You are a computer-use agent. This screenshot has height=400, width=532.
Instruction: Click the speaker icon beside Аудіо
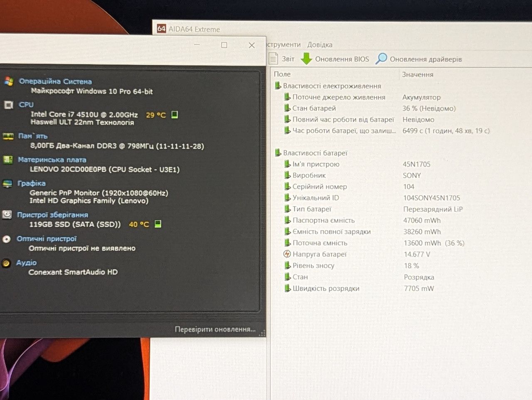[x=6, y=263]
